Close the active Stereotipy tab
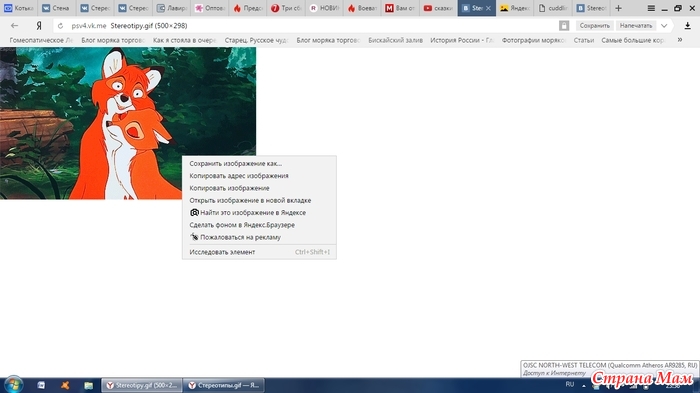The width and height of the screenshot is (700, 393). click(x=488, y=8)
